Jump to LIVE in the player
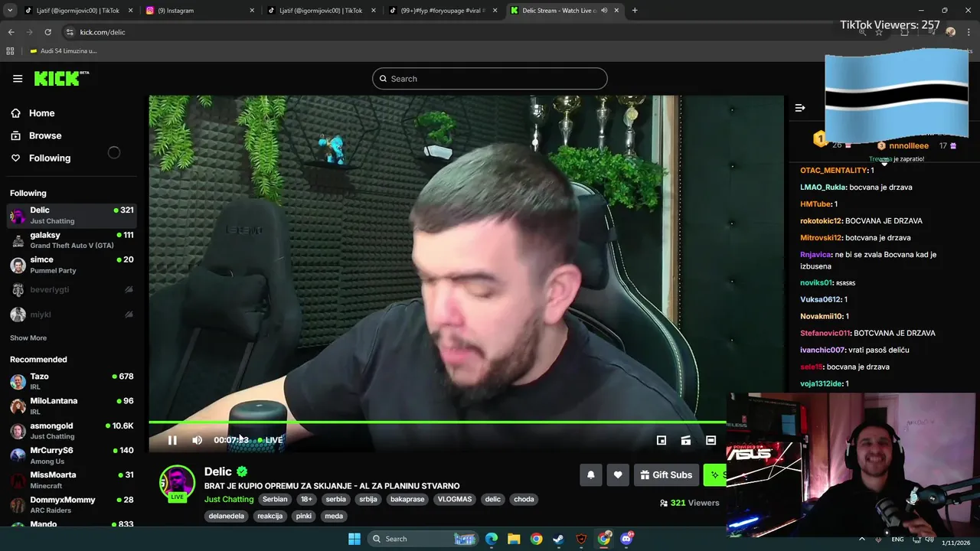The image size is (980, 551). click(270, 440)
